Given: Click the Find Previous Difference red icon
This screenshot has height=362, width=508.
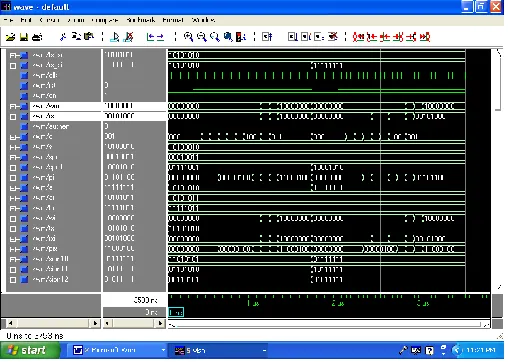Looking at the screenshot, I should pyautogui.click(x=372, y=37).
